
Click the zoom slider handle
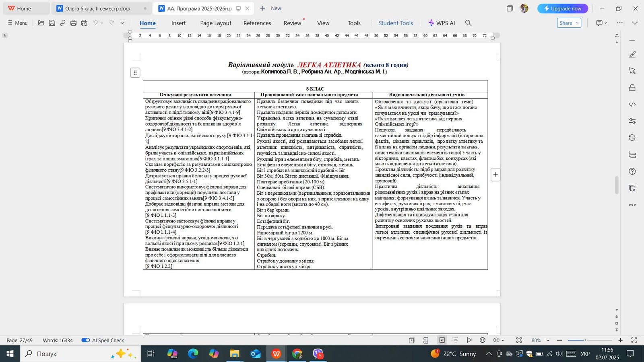point(585,340)
